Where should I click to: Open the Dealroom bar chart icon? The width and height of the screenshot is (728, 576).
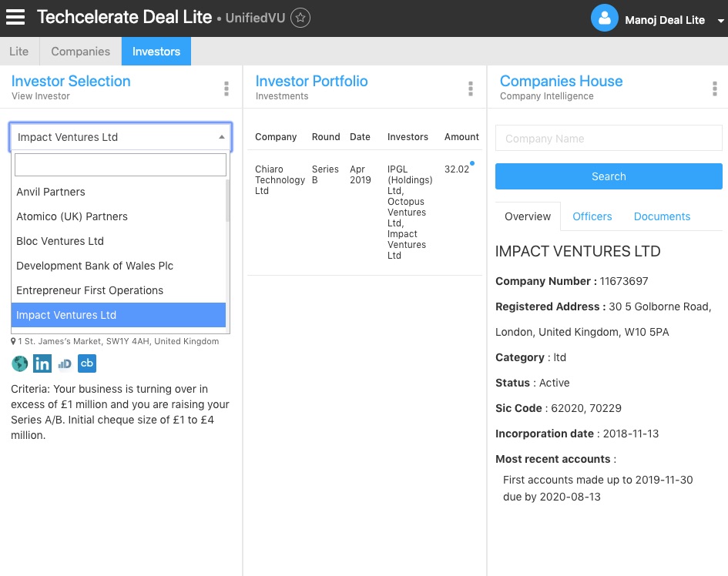[65, 363]
